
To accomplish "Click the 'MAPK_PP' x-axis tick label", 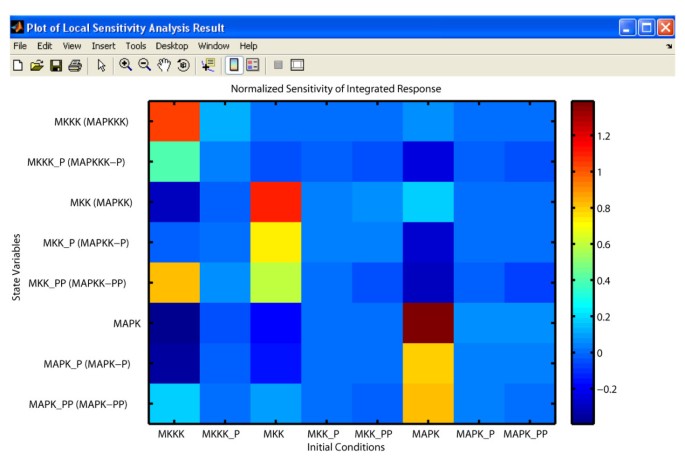I will click(x=526, y=434).
